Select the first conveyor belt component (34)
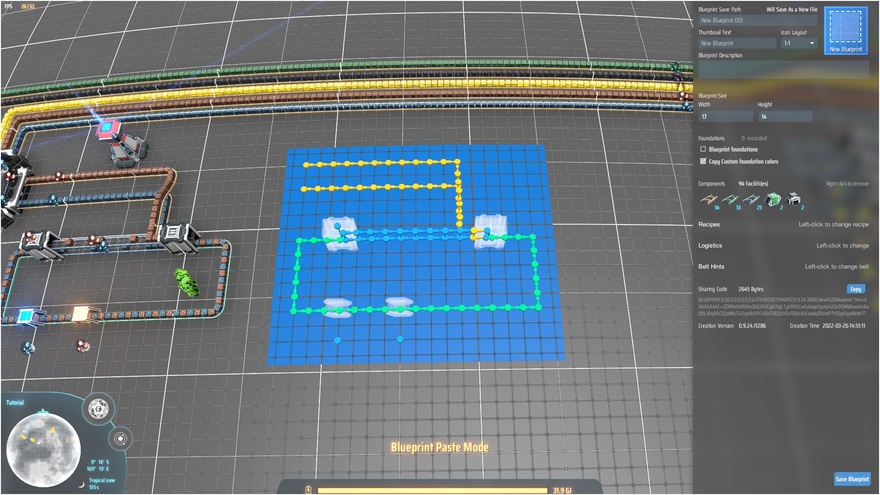The height and width of the screenshot is (495, 880). click(x=708, y=199)
